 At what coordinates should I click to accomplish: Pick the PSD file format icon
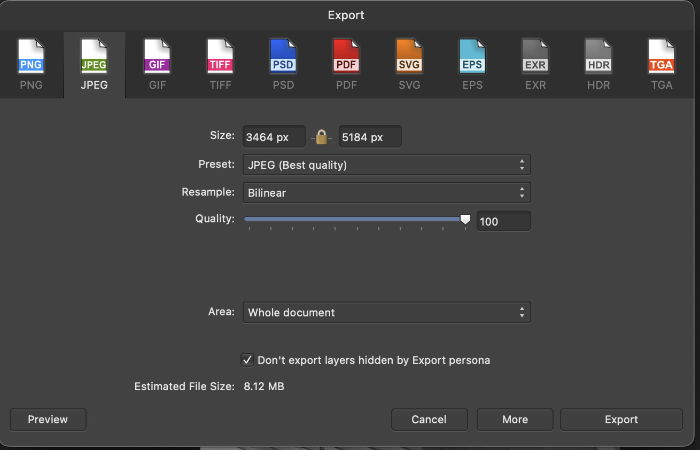(283, 63)
